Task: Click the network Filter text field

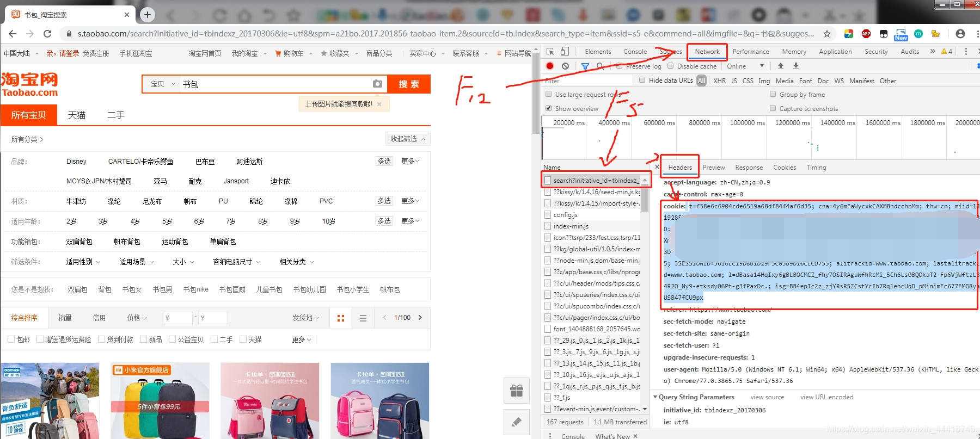Action: (588, 81)
